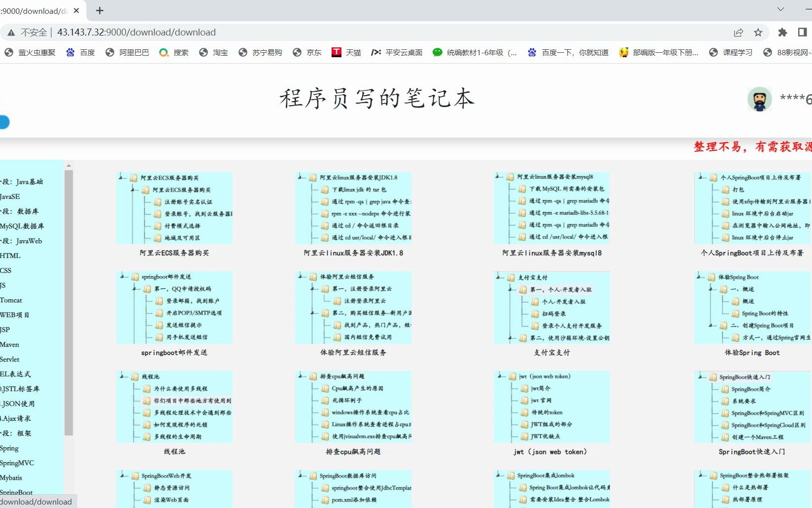812x508 pixels.
Task: Open the 阿里巴巴 bookmark
Action: [x=127, y=52]
